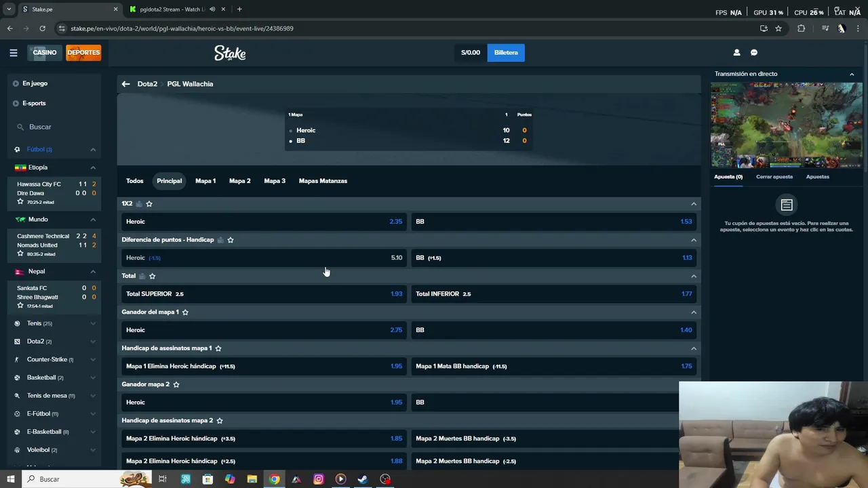
Task: Favorite Ganador mapa 2 star
Action: point(176,384)
